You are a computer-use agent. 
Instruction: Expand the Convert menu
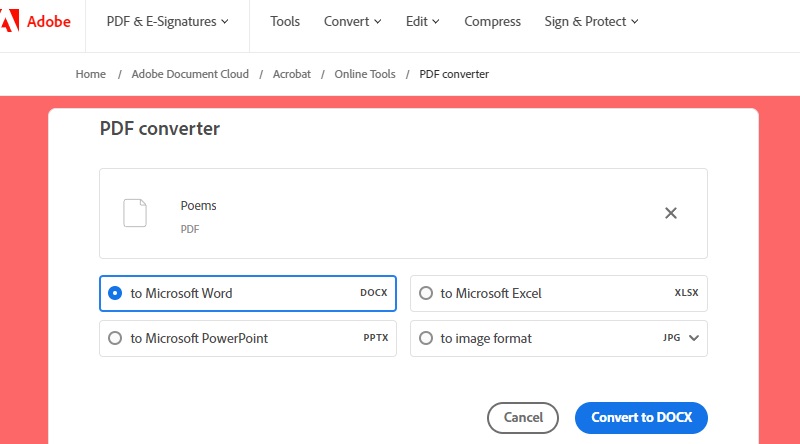tap(353, 21)
